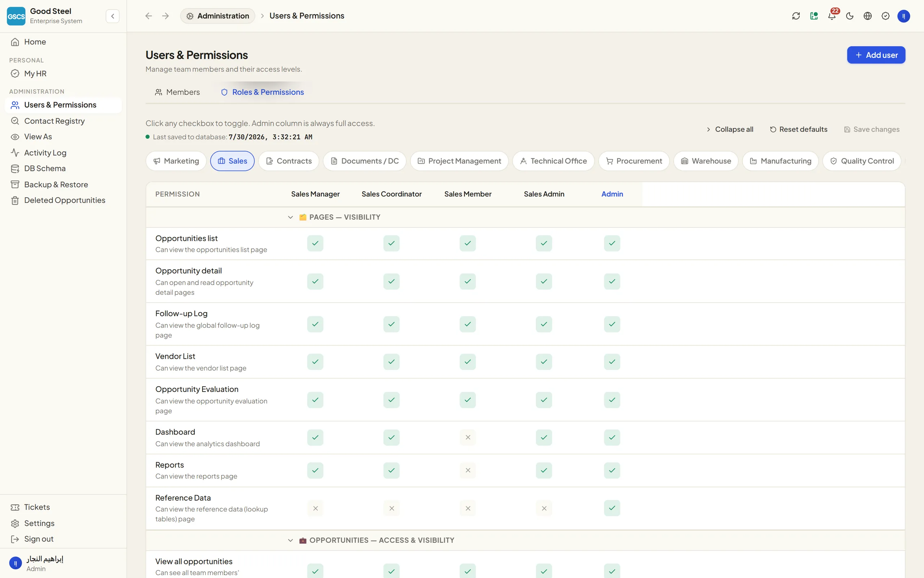Screen dimensions: 924x578
Task: Open Activity Log page link
Action: [x=45, y=153]
